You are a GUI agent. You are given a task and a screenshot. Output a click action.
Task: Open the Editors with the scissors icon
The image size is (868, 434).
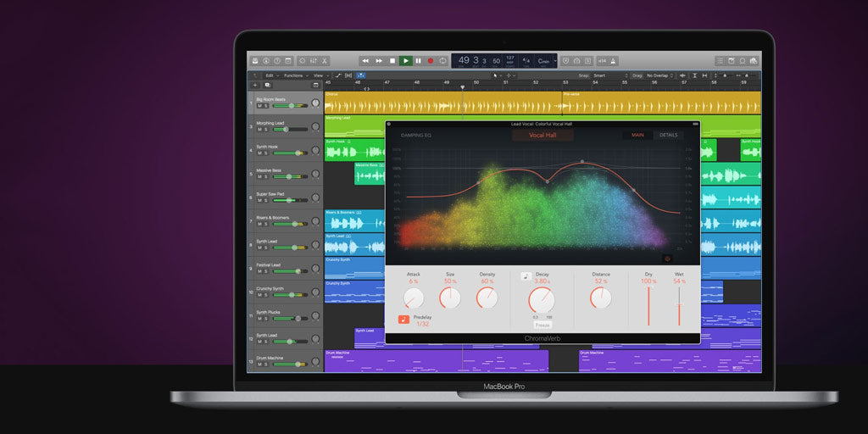coord(325,61)
